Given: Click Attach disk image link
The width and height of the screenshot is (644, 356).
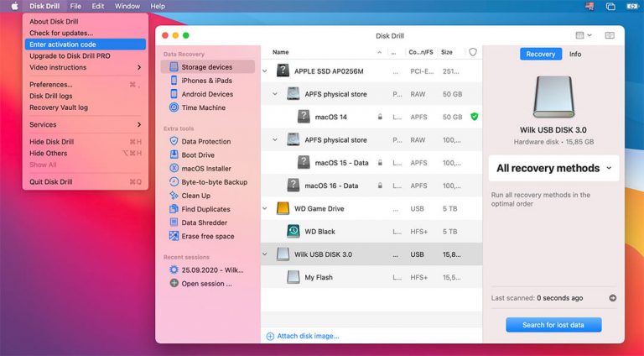Looking at the screenshot, I should (303, 336).
